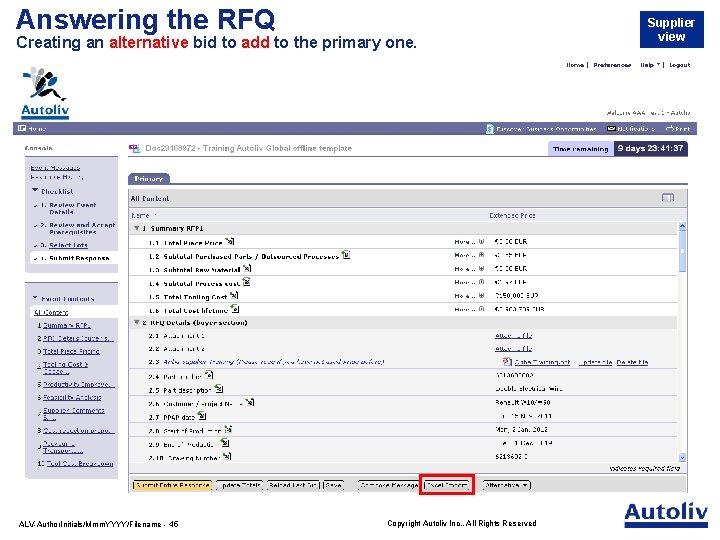Select the Primary tab
This screenshot has height=540, width=720.
click(x=149, y=179)
